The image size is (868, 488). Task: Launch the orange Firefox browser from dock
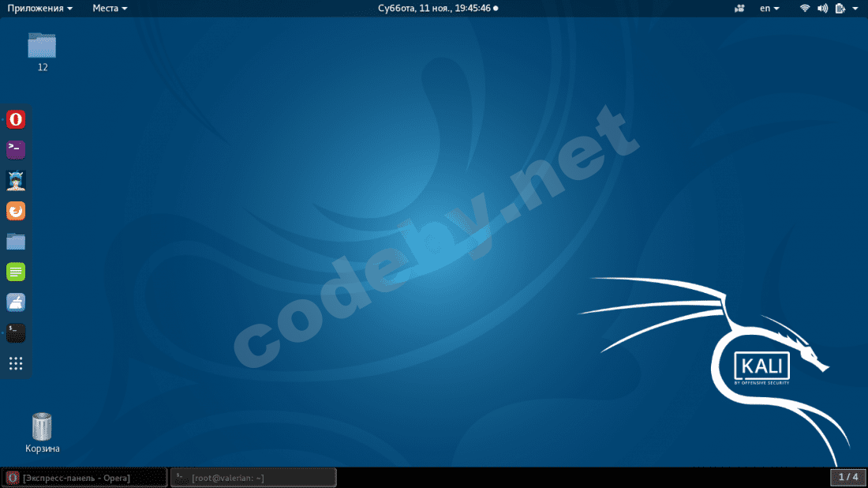click(16, 211)
